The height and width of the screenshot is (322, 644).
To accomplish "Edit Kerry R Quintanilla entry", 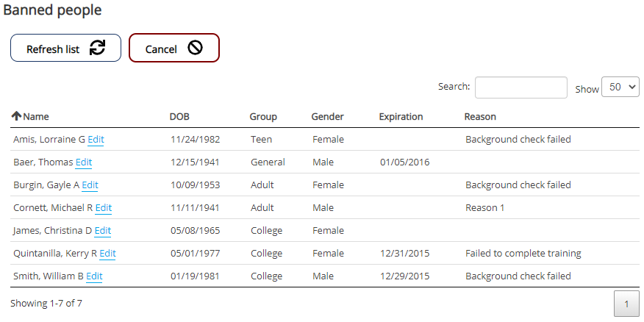I will tap(107, 253).
